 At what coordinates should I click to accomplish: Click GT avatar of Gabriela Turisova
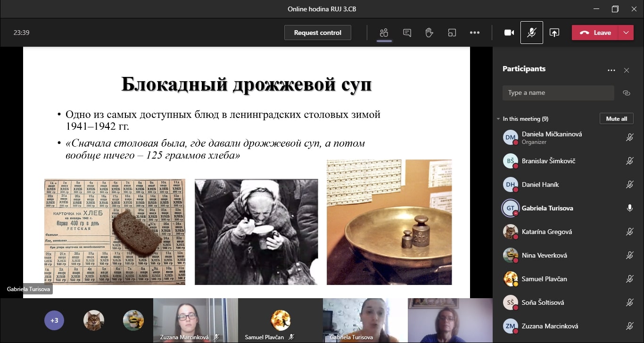[x=511, y=208]
